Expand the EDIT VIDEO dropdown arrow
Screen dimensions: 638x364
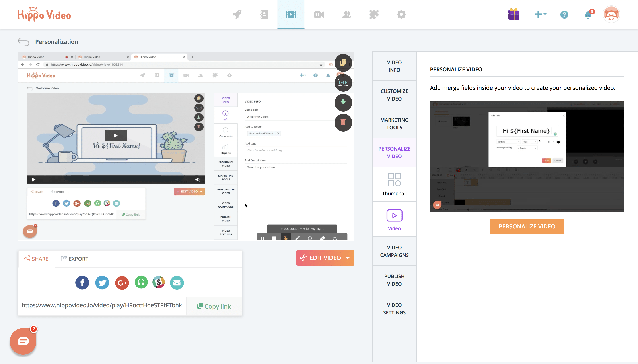[x=348, y=258]
